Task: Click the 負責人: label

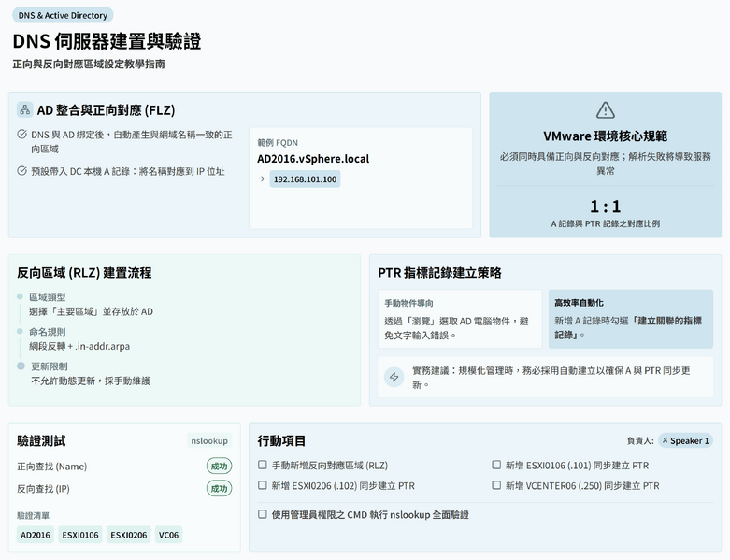Action: click(x=640, y=440)
